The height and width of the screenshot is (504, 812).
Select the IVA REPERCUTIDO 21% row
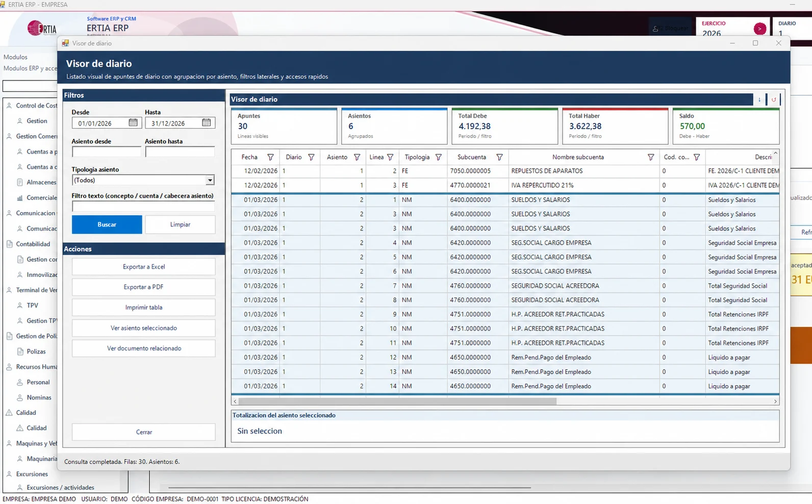point(505,185)
